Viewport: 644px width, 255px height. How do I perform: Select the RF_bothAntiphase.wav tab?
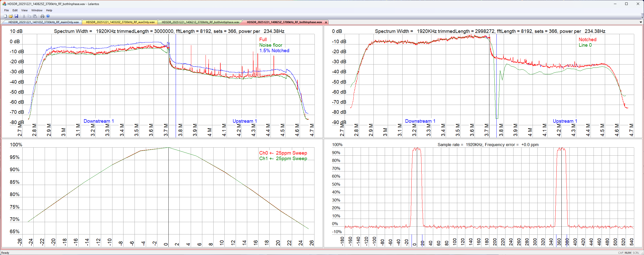[200, 22]
